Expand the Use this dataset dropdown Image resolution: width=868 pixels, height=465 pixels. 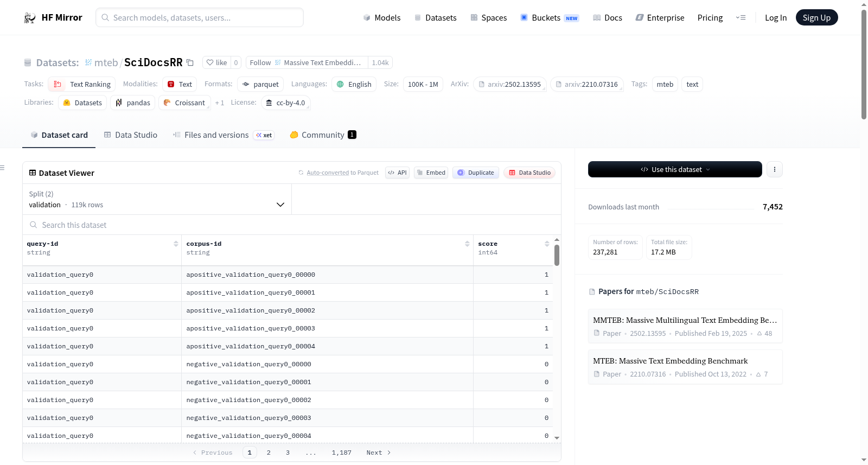click(x=675, y=169)
